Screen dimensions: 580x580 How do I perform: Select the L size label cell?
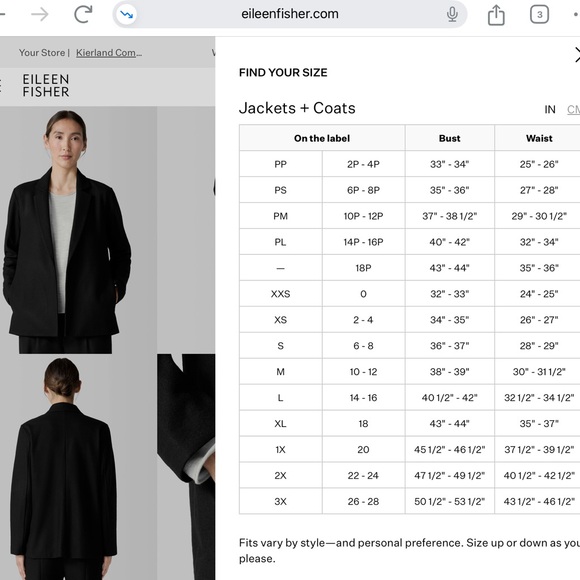pyautogui.click(x=280, y=398)
